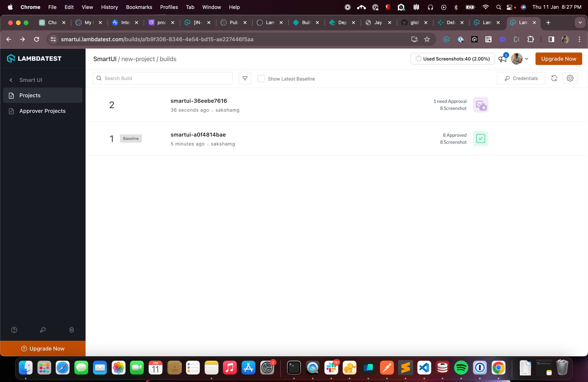Open the Bookmarks menu in menu bar
The height and width of the screenshot is (382, 588).
click(139, 7)
